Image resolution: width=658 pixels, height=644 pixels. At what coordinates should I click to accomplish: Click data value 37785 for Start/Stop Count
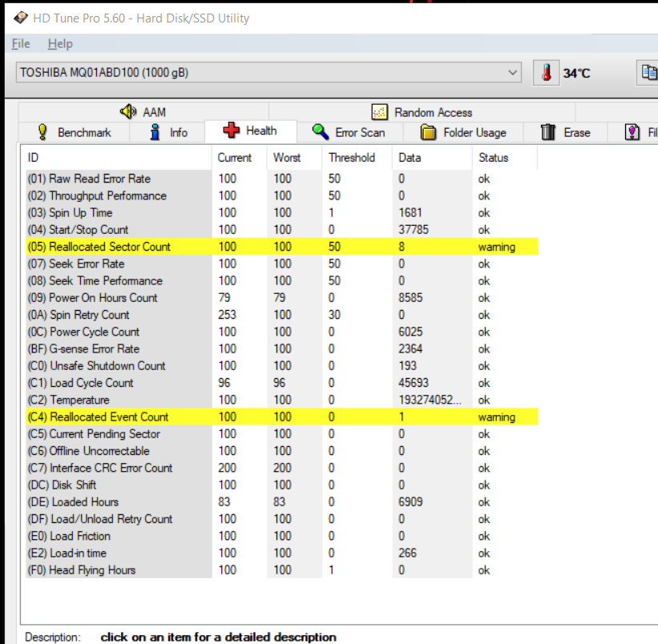click(414, 230)
